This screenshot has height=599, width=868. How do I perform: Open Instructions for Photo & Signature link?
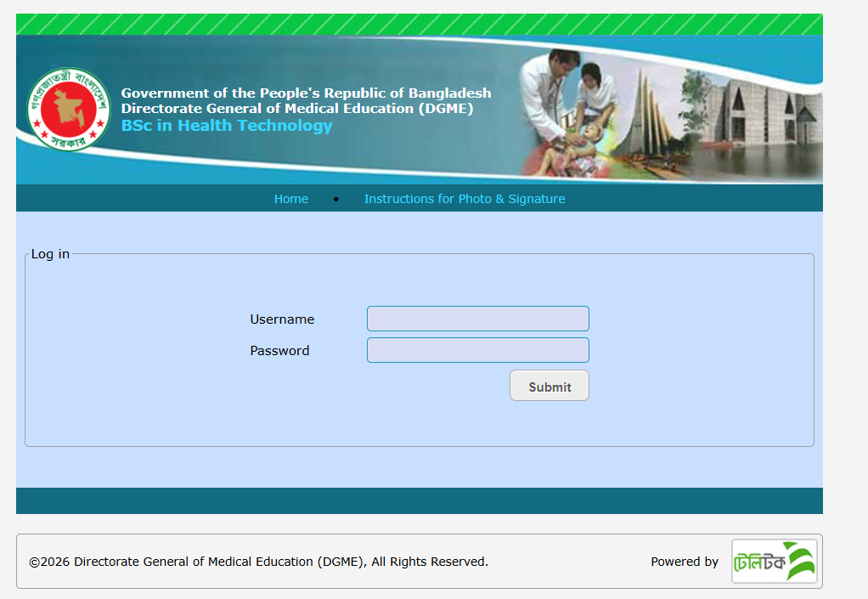point(464,199)
